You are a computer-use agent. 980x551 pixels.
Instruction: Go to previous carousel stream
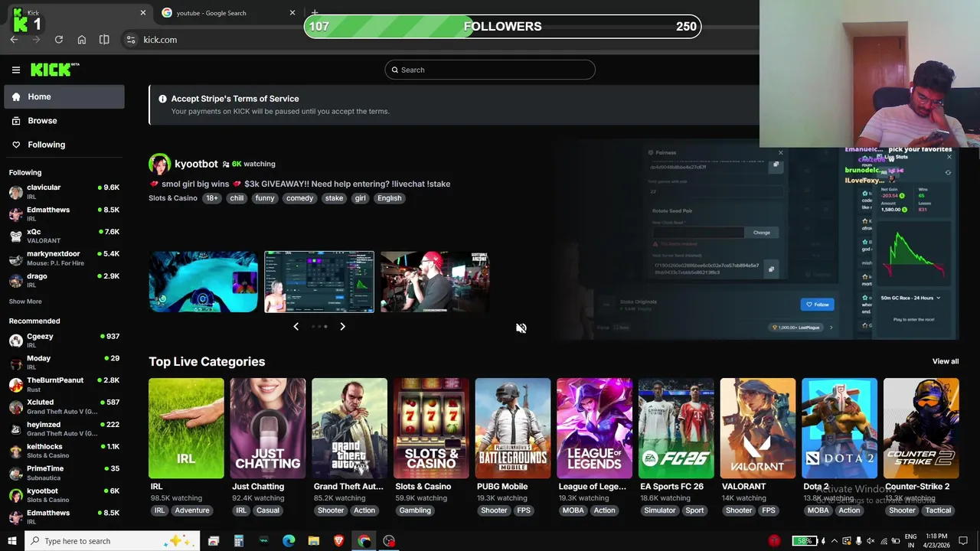click(x=296, y=327)
